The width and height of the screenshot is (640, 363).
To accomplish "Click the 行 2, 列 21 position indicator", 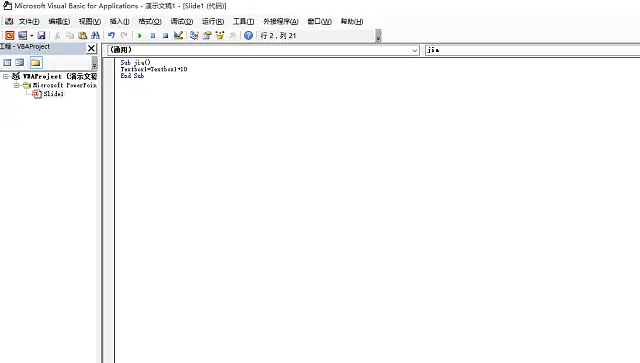I will (278, 36).
